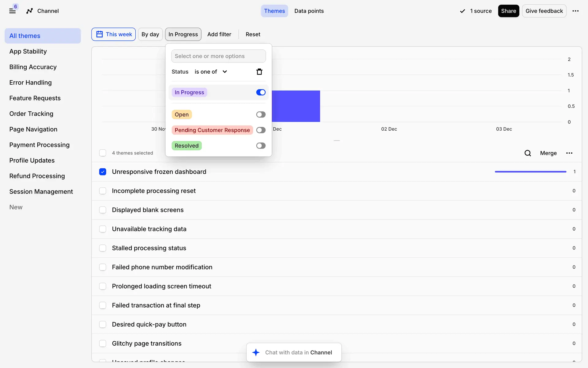Open the In Progress filter chip

tap(183, 34)
